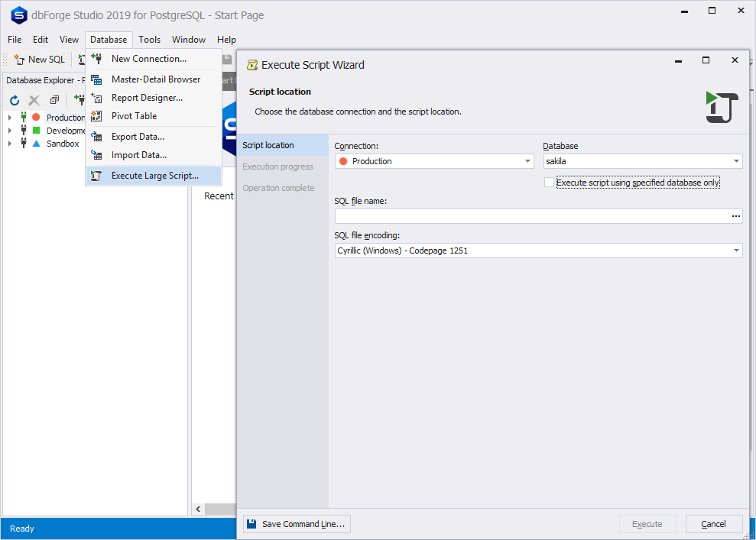Click the Development connection plug icon

point(23,130)
